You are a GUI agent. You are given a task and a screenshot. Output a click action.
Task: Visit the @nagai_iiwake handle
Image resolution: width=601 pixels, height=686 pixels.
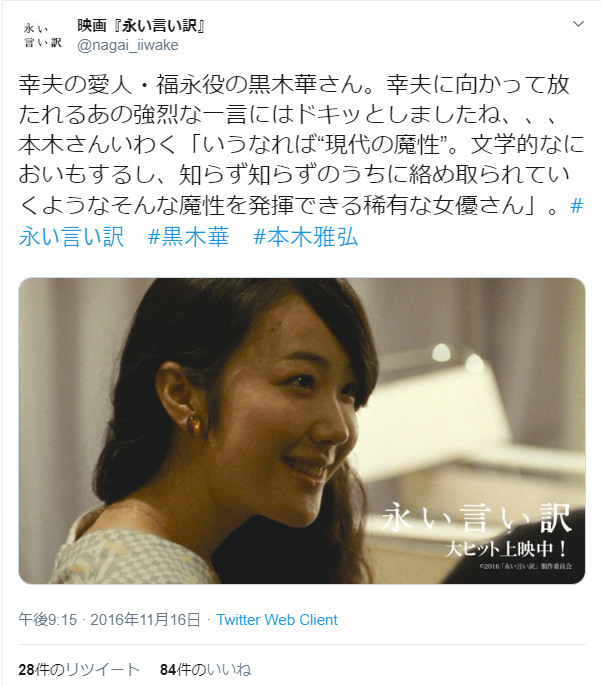(128, 45)
